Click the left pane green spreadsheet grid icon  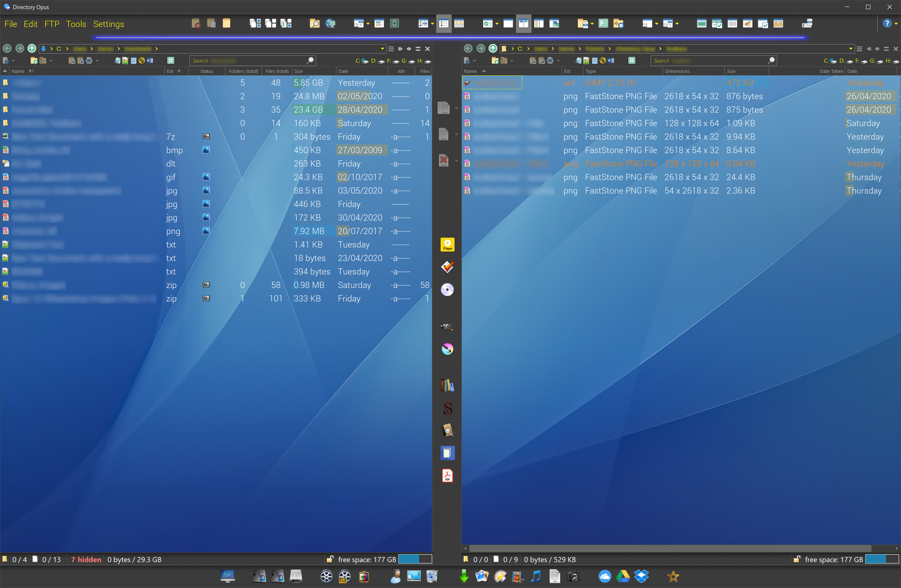(x=171, y=61)
